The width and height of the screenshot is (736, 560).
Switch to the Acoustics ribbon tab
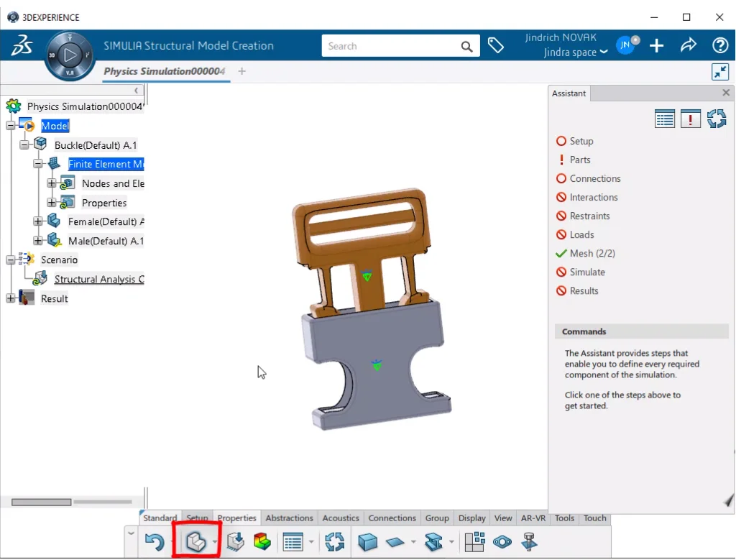pos(340,518)
